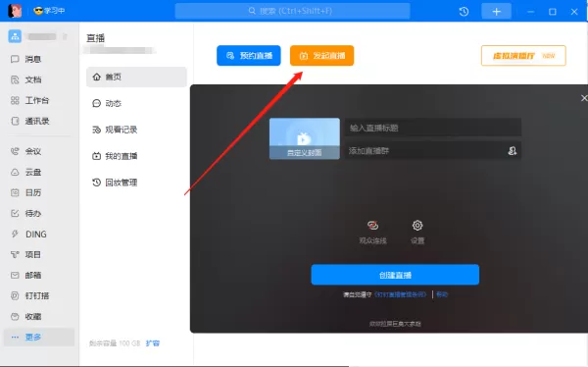Click the 预约直播 schedule live button
Screen dimensions: 588x367
coord(249,56)
